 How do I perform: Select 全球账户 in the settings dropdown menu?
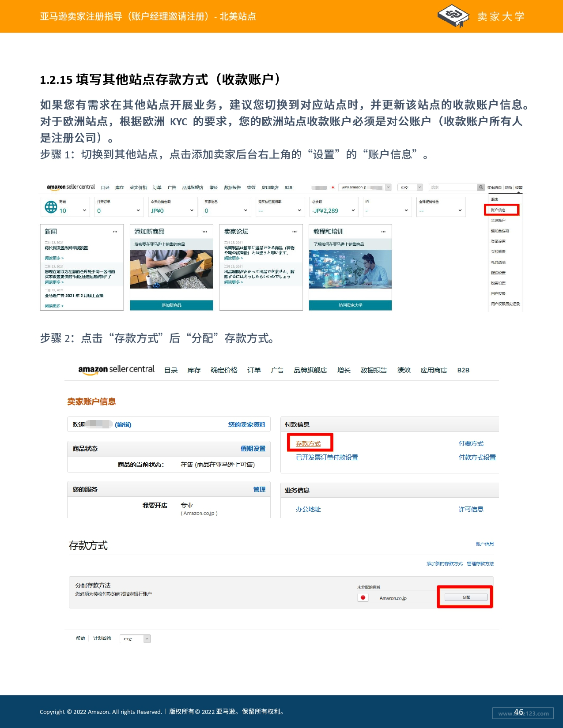[x=498, y=220]
